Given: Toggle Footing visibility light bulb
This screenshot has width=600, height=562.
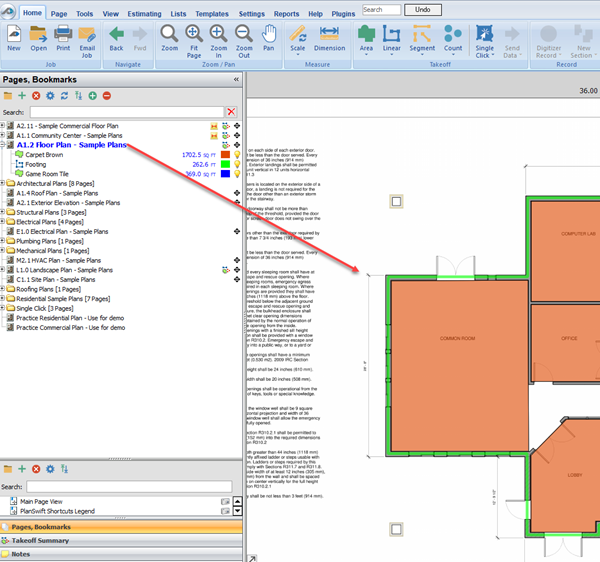Looking at the screenshot, I should [x=235, y=165].
